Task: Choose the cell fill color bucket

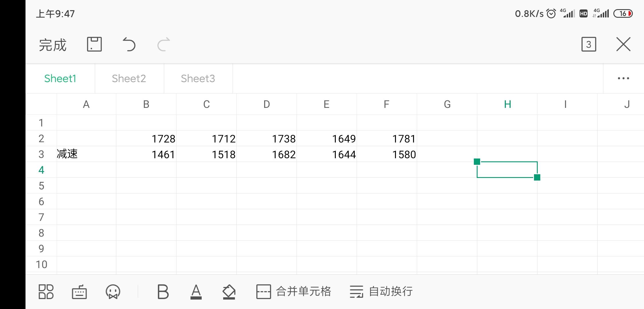Action: 229,292
